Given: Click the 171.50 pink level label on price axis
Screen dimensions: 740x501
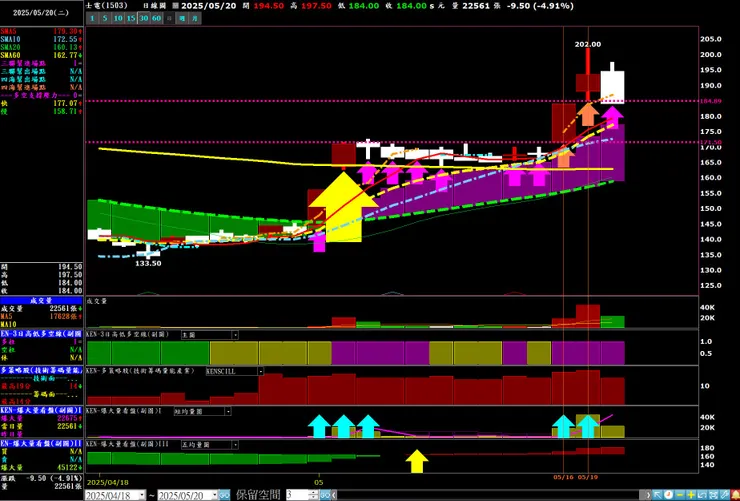Looking at the screenshot, I should tap(709, 142).
